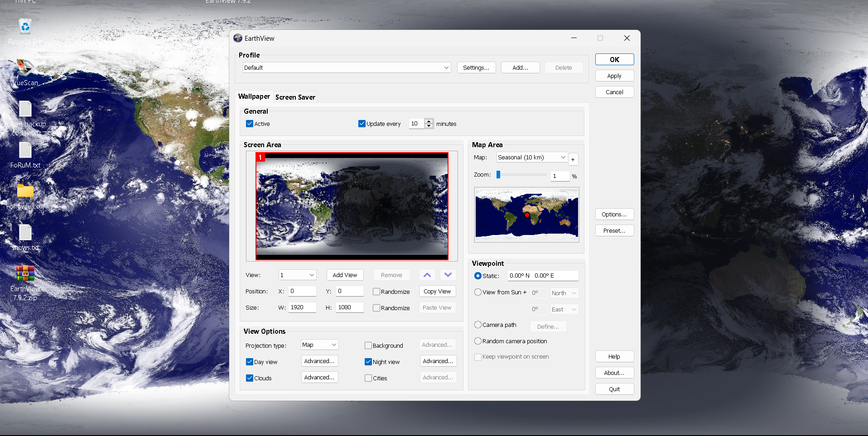868x436 pixels.
Task: Decrease update minutes with spinner down arrow
Action: point(429,126)
